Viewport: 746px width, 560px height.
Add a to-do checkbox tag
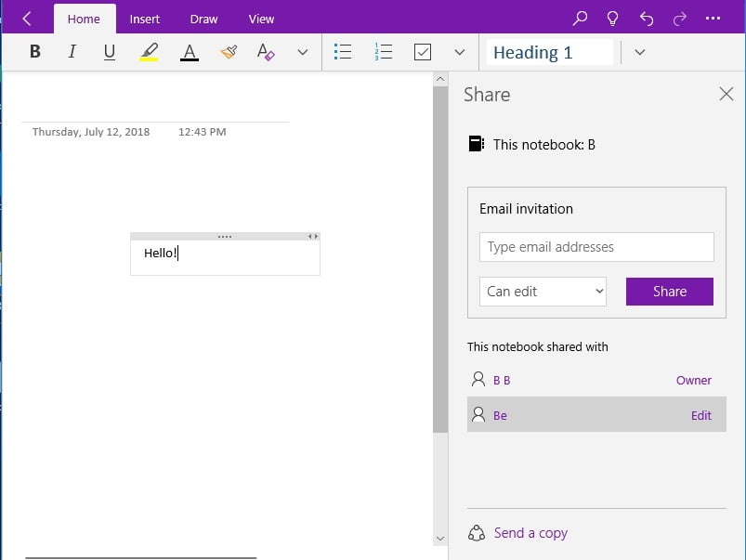[423, 52]
